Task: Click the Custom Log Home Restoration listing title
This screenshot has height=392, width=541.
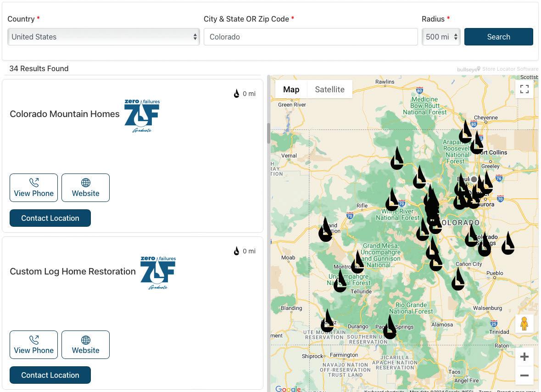Action: pyautogui.click(x=73, y=271)
